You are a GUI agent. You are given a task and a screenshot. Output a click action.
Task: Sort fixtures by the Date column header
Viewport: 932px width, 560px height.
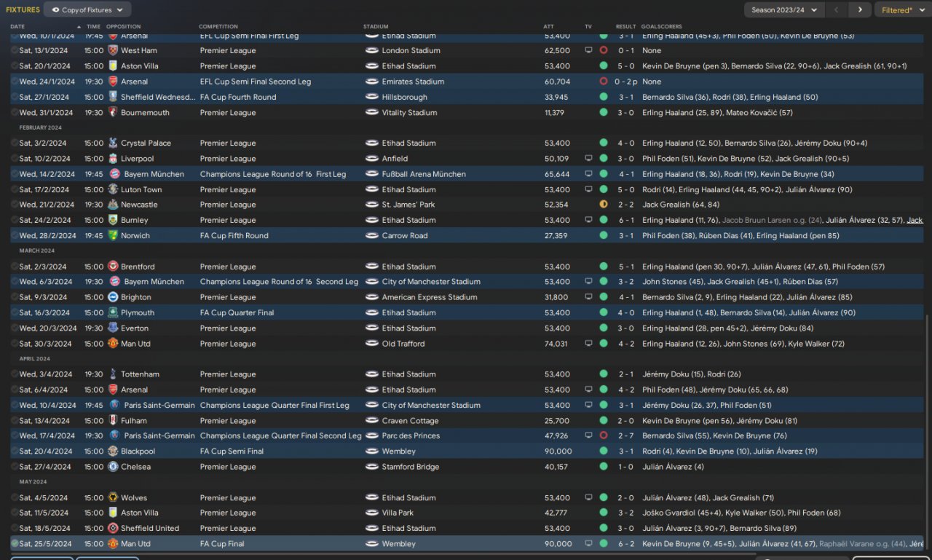[17, 27]
